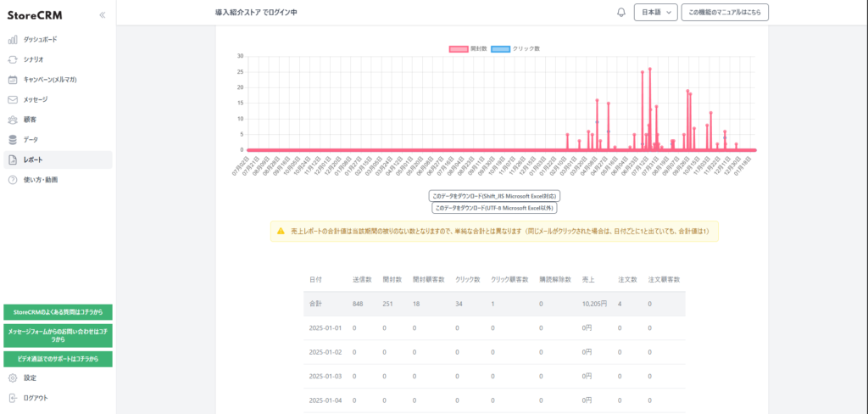Select ログアウト in the sidebar
Screen dimensions: 868x414
(34, 398)
